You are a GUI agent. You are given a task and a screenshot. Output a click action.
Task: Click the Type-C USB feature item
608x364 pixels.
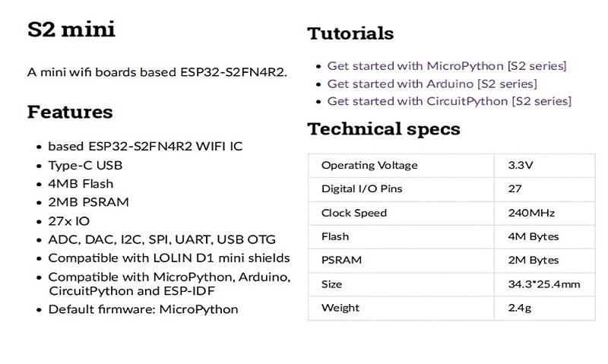coord(85,165)
